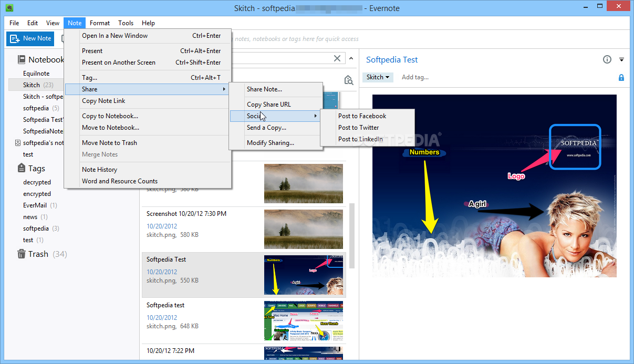The image size is (634, 364).
Task: Open Word and Resource Counts
Action: tap(148, 181)
